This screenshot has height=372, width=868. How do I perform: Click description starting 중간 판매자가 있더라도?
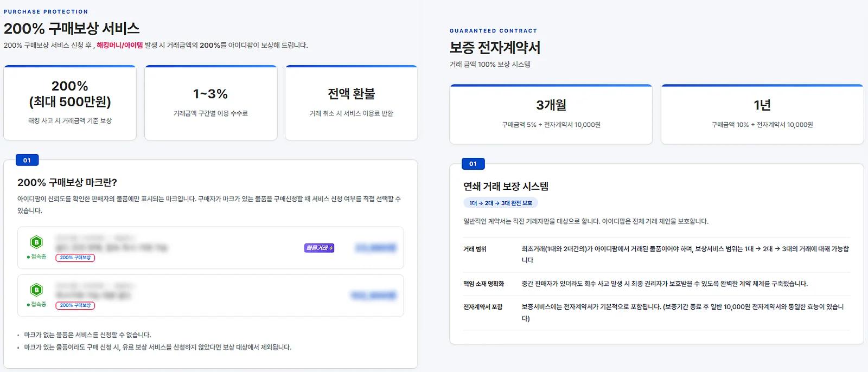pyautogui.click(x=665, y=284)
